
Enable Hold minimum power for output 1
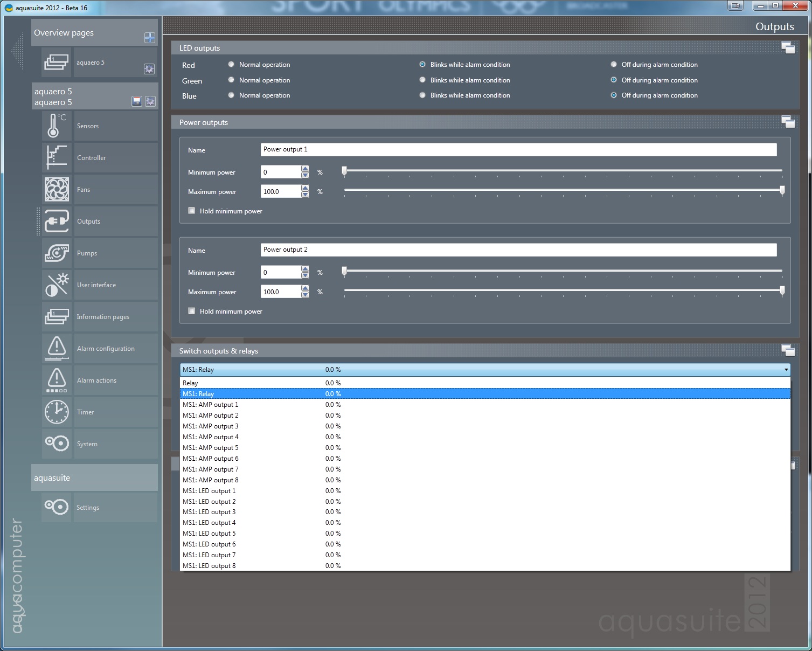[x=191, y=211]
